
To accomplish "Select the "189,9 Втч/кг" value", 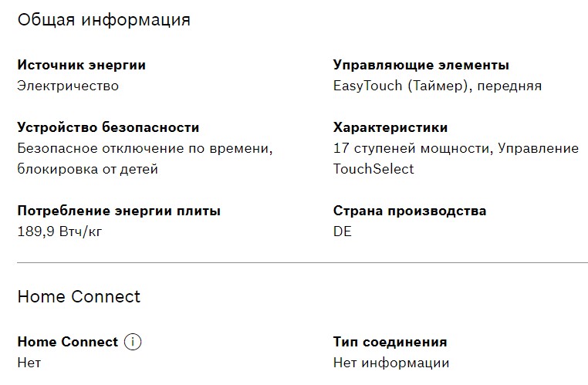I will [x=59, y=231].
